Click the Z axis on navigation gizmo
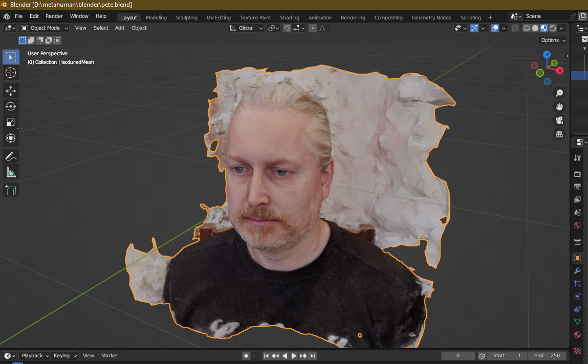This screenshot has height=364, width=588. click(547, 55)
